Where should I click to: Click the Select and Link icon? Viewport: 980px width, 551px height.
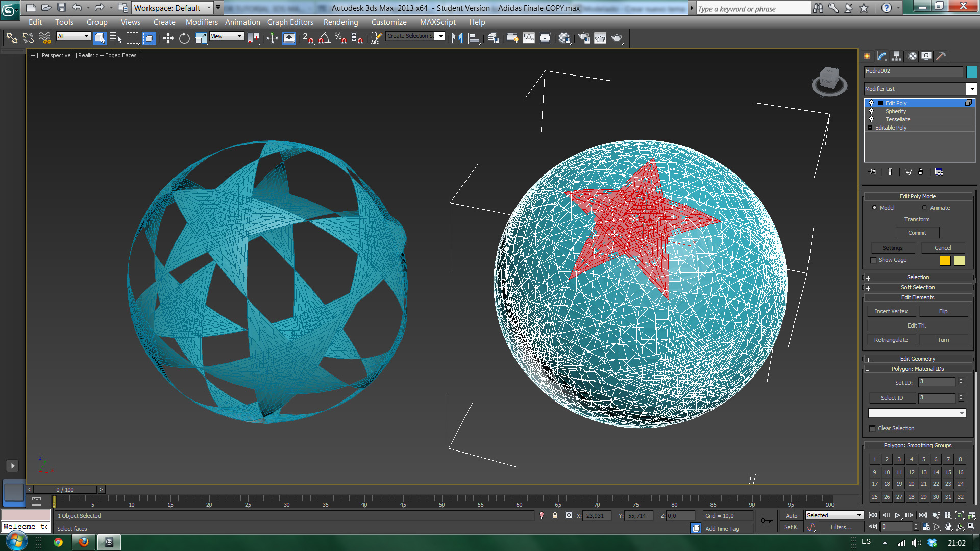[x=11, y=38]
